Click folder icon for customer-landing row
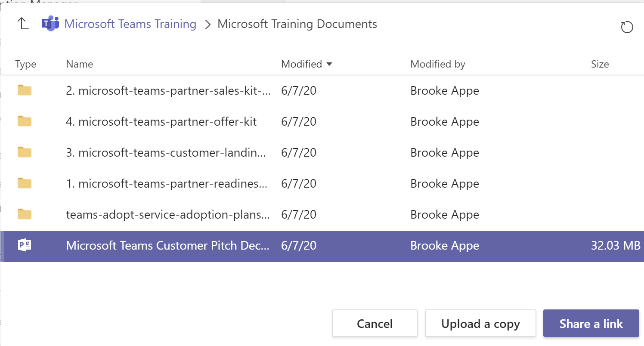This screenshot has width=644, height=346. [x=25, y=152]
